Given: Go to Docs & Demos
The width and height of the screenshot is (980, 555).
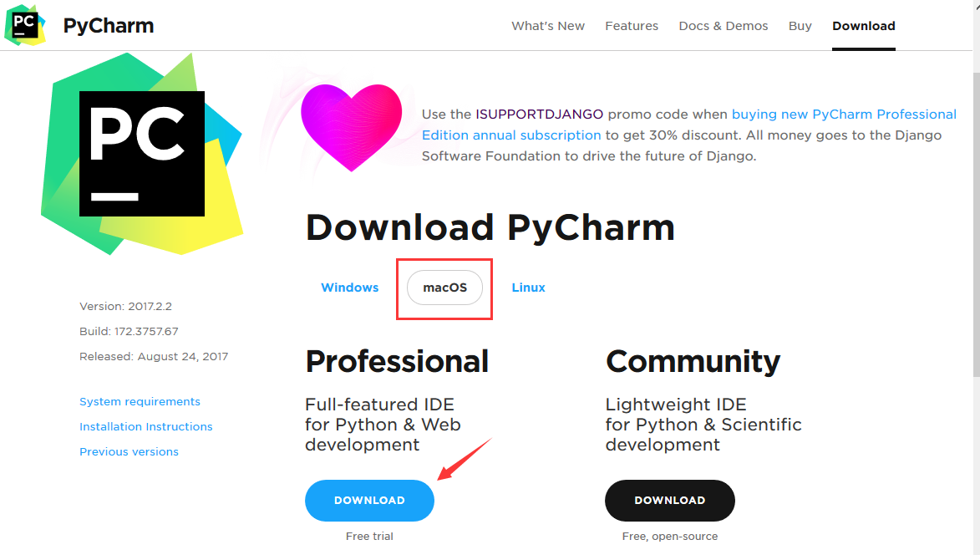Looking at the screenshot, I should [x=724, y=26].
